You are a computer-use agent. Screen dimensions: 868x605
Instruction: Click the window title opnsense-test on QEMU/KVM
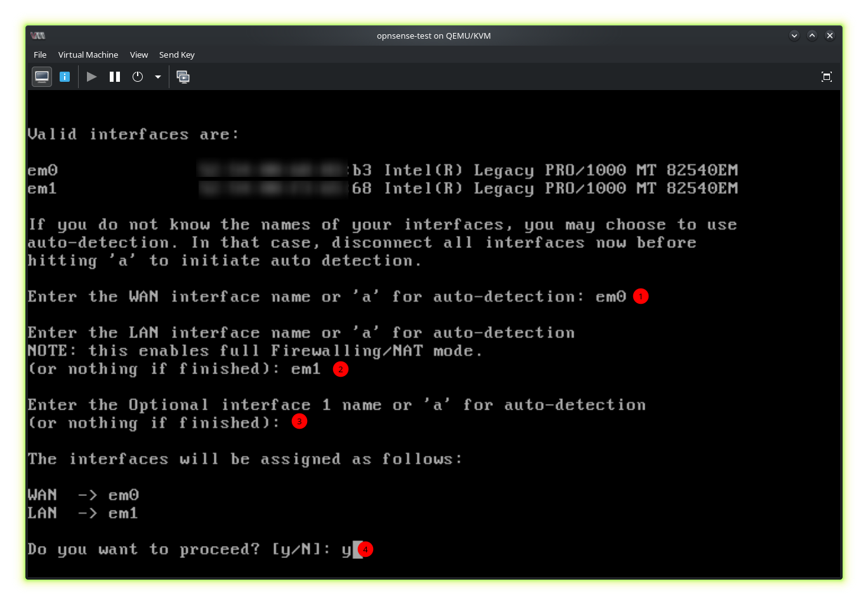pos(434,36)
